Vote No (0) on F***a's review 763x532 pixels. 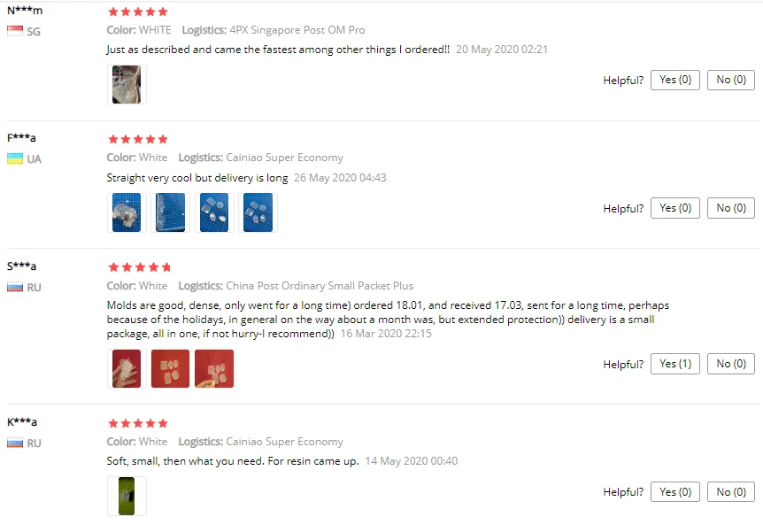pos(731,208)
